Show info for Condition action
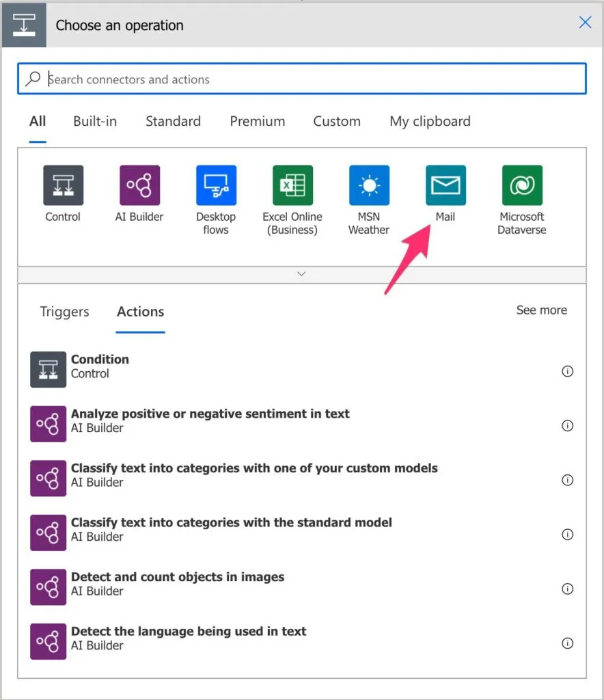This screenshot has width=604, height=700. [x=567, y=371]
